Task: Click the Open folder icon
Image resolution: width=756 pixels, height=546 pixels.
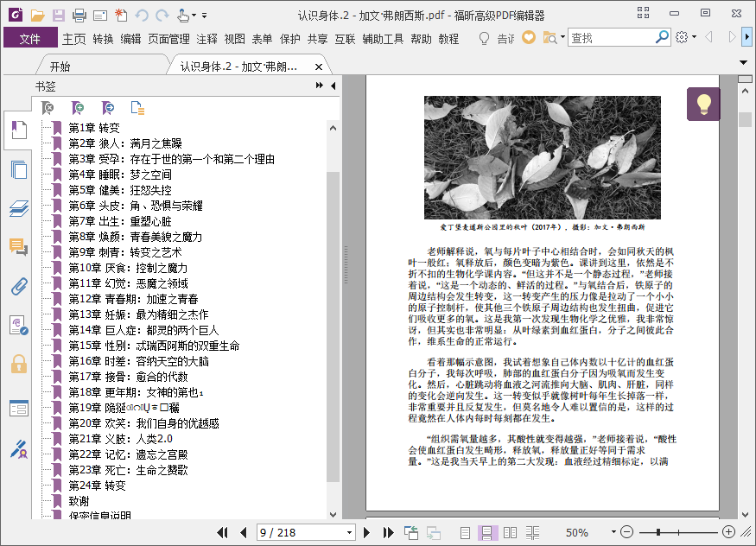Action: pyautogui.click(x=37, y=15)
